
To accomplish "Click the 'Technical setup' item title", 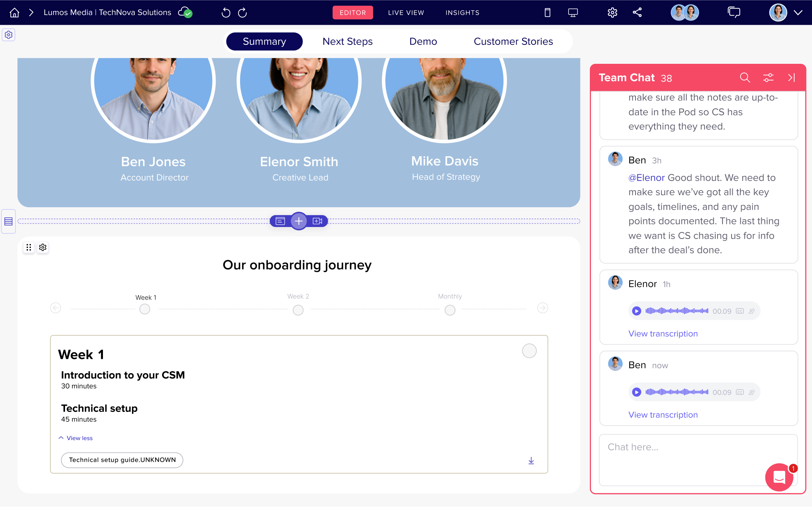I will (99, 409).
